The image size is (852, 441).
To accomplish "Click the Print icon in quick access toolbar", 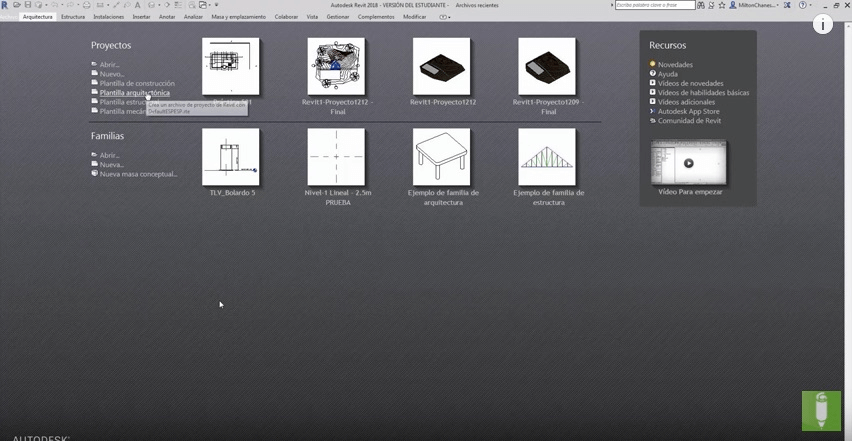I will coord(86,5).
